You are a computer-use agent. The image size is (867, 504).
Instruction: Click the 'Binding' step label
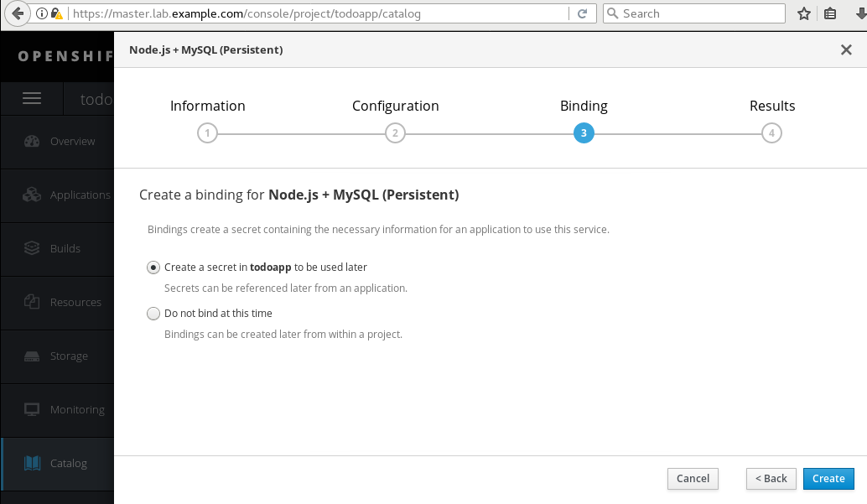584,106
